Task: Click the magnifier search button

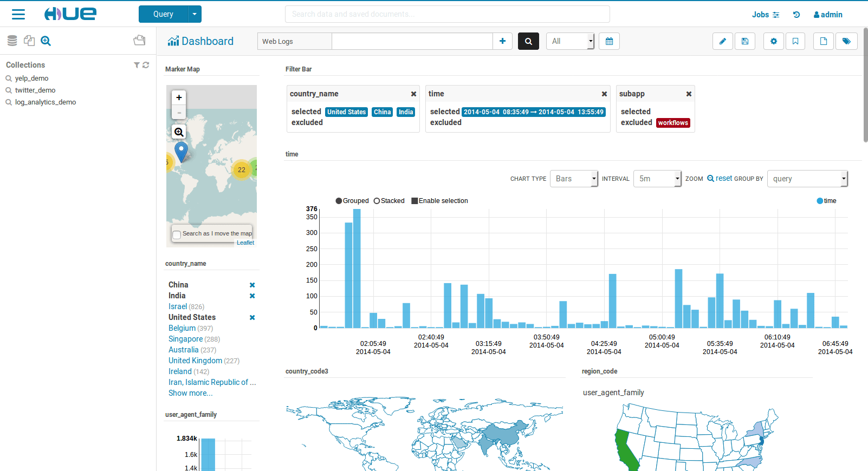Action: [528, 41]
